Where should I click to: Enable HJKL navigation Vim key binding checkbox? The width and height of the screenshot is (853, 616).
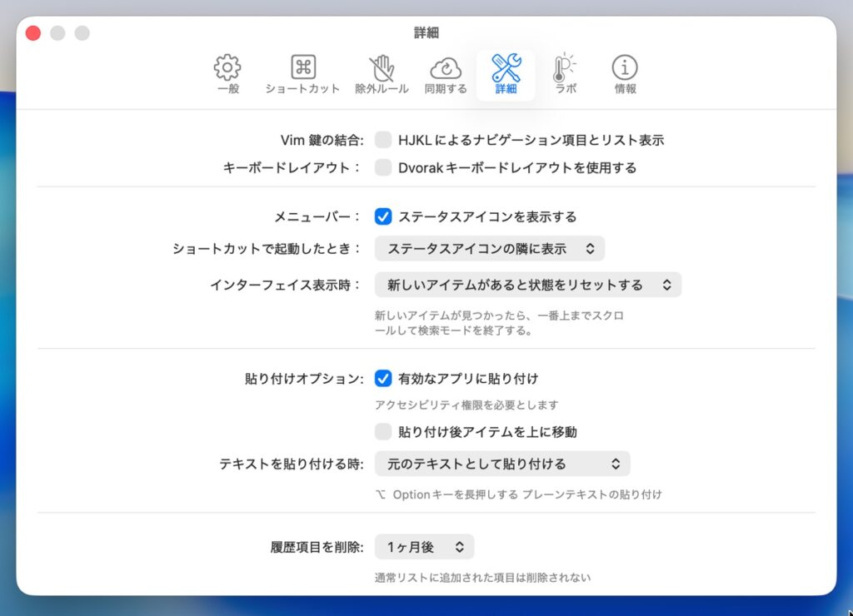coord(383,140)
